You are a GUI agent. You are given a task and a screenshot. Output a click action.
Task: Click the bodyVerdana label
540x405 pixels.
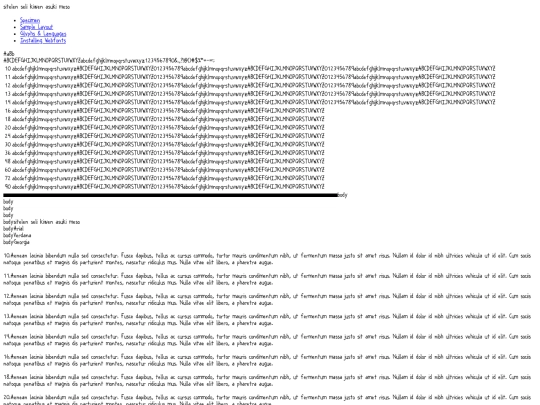[x=17, y=235]
